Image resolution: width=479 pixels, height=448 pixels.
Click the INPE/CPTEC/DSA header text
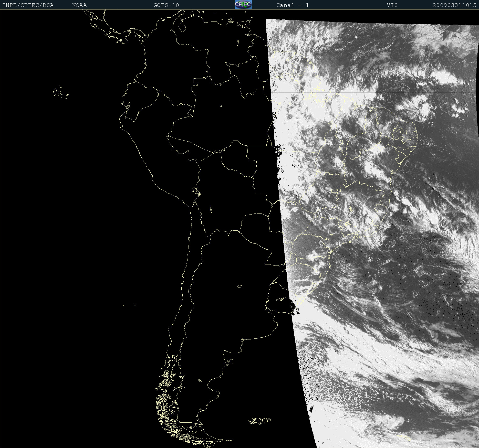(28, 5)
